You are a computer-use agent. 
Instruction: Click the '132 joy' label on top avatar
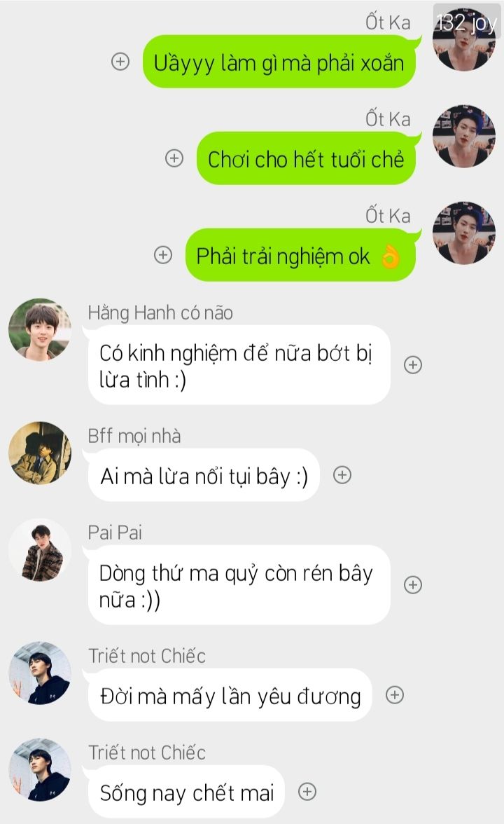click(467, 22)
